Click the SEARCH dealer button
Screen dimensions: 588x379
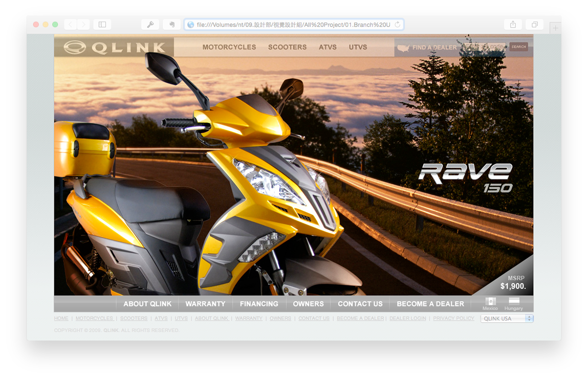(x=518, y=47)
